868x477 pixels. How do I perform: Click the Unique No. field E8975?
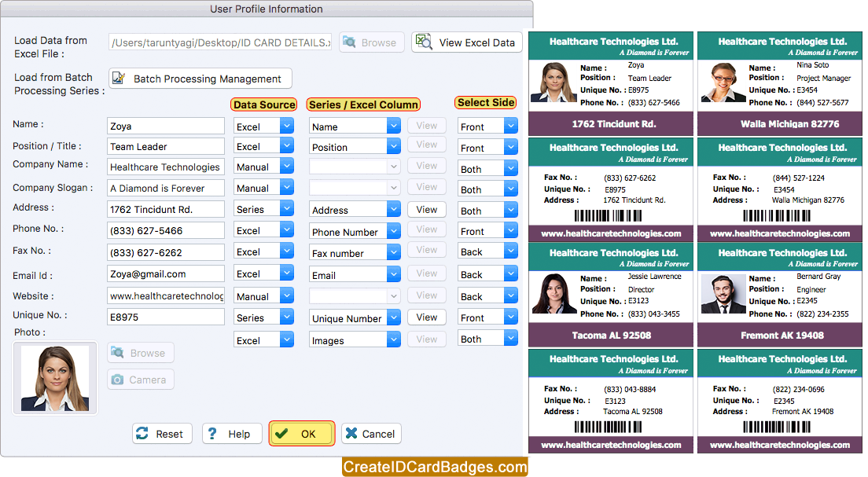[x=166, y=317]
